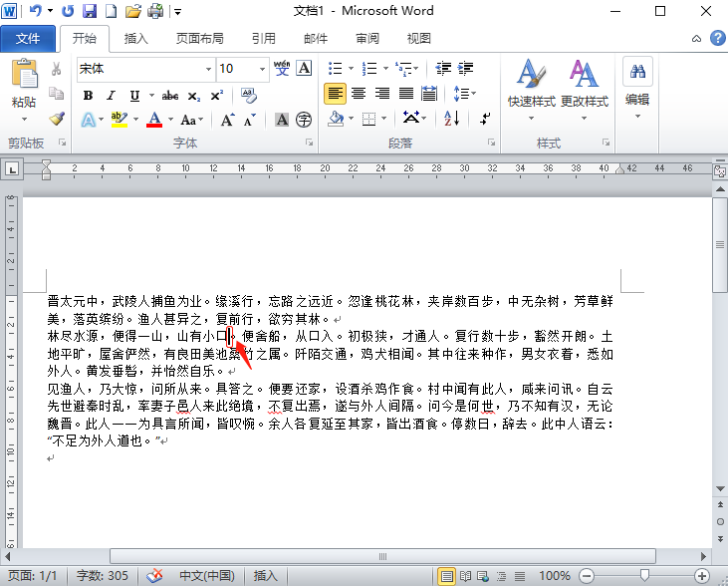Screen dimensions: 728x586
Task: Click the 字数: 305 word count in status bar
Action: point(103,576)
